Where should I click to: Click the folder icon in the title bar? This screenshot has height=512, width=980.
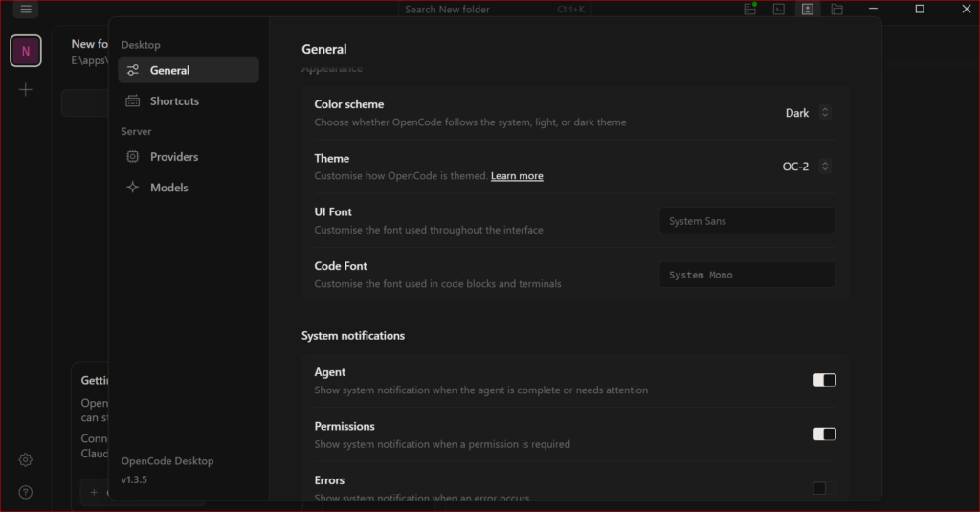[x=836, y=10]
